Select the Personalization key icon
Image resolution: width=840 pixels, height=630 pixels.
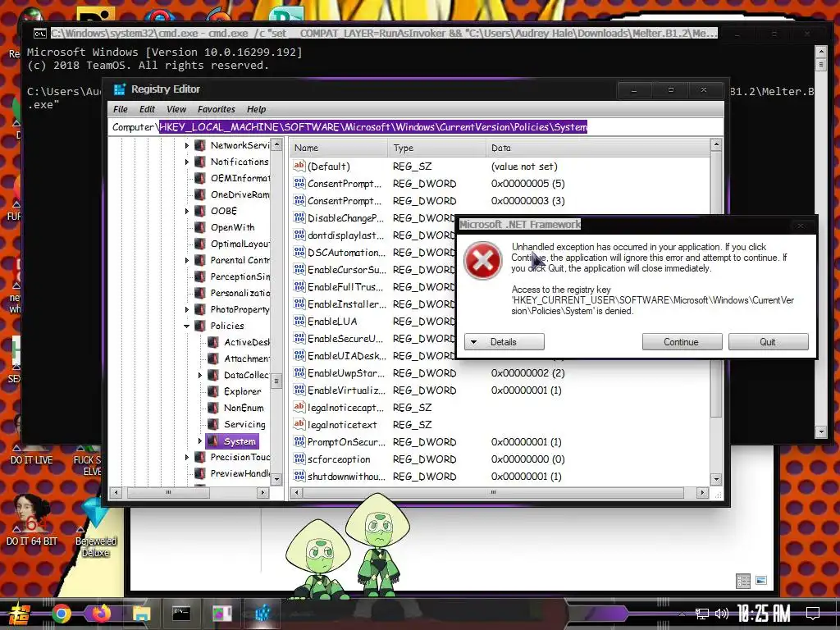[x=200, y=293]
